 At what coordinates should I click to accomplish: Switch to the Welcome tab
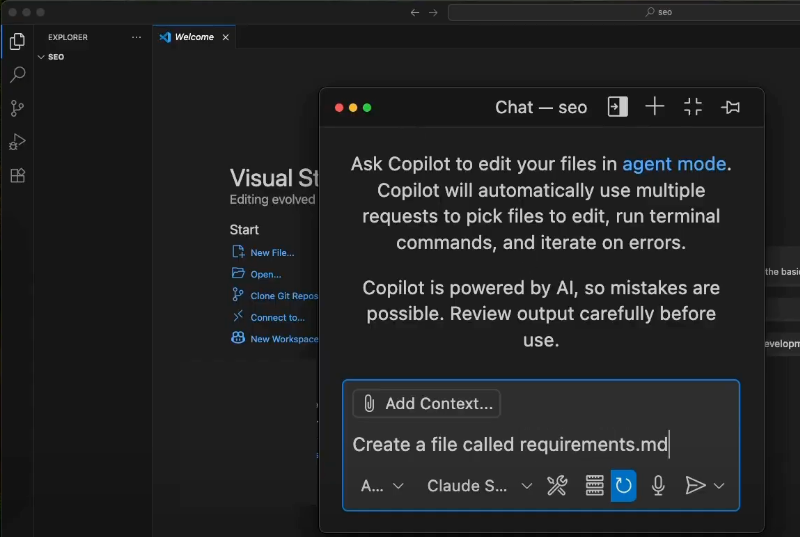click(x=194, y=37)
